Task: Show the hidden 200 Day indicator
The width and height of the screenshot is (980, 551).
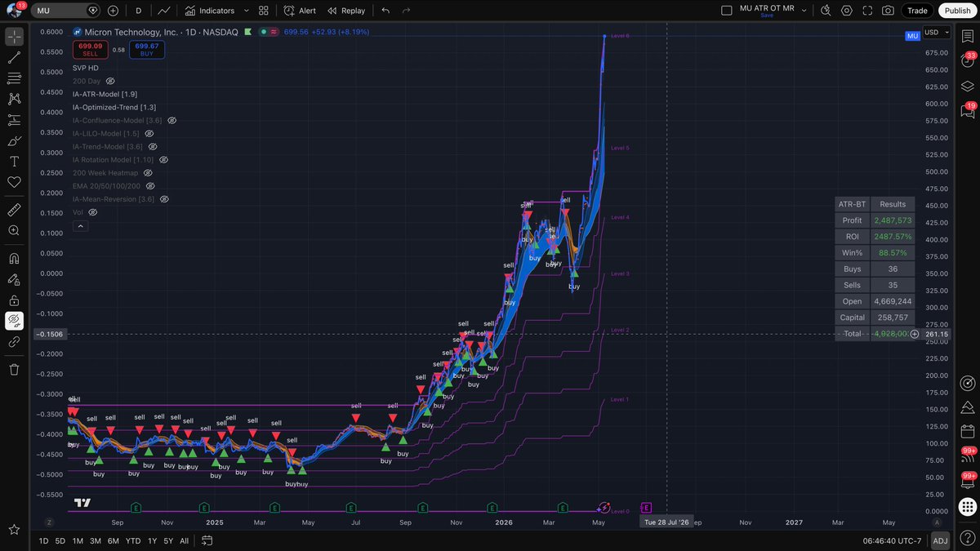Action: click(110, 81)
